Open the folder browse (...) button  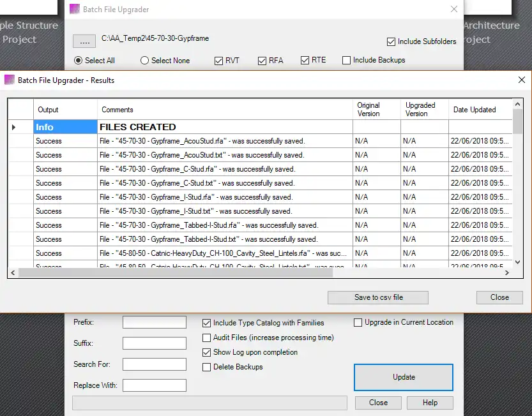pyautogui.click(x=84, y=40)
